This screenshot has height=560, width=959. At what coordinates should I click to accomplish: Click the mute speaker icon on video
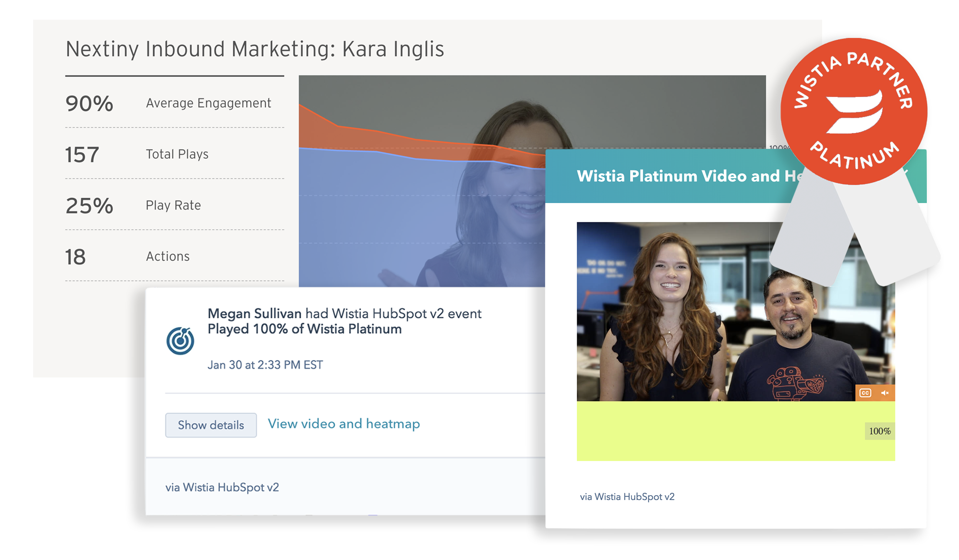coord(885,393)
